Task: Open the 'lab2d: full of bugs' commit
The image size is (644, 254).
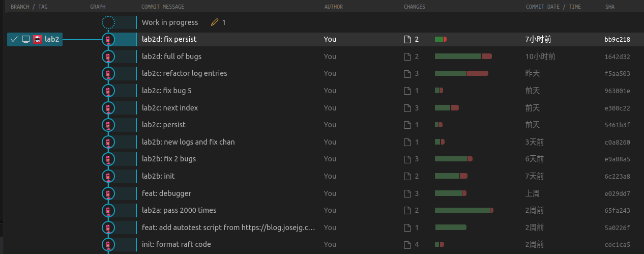Action: pos(172,57)
